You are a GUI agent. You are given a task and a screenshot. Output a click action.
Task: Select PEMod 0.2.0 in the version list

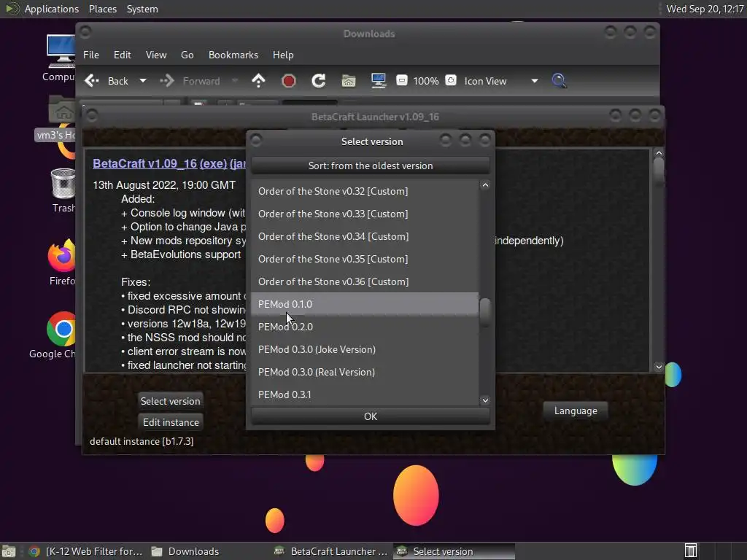point(365,327)
